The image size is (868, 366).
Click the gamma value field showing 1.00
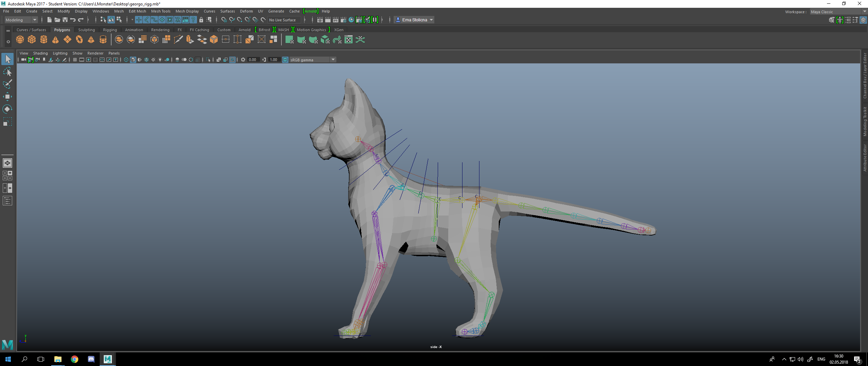click(274, 60)
